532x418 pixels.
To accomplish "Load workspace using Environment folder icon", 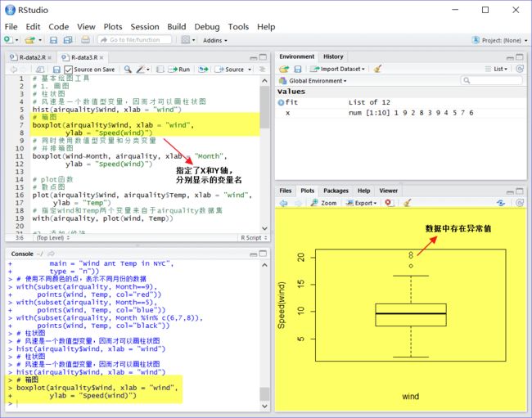I will (x=284, y=70).
